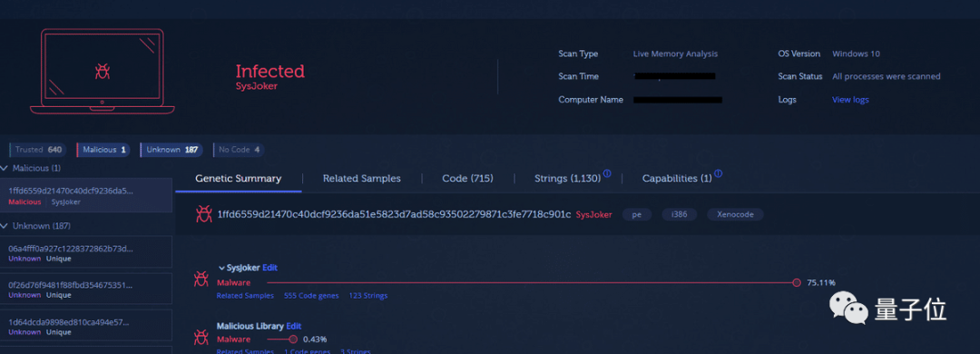Open the View logs link
Viewport: 980px width, 354px height.
850,100
